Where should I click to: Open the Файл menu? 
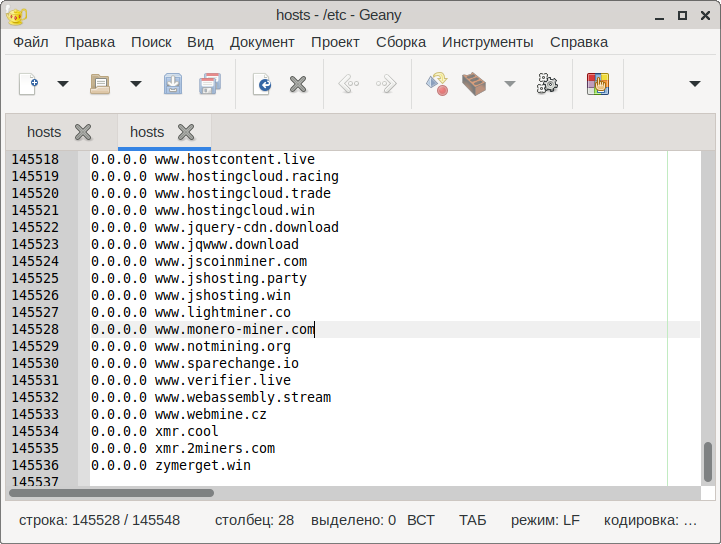(x=31, y=42)
